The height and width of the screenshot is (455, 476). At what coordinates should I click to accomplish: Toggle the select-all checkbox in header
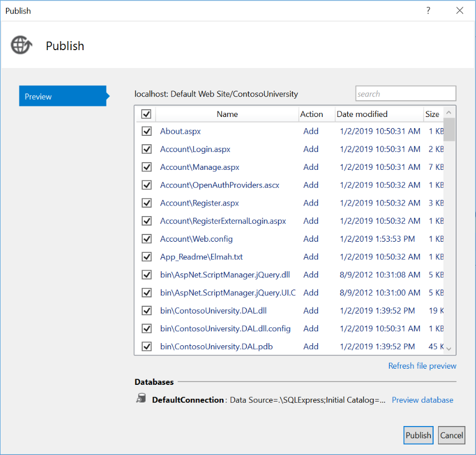coord(146,114)
